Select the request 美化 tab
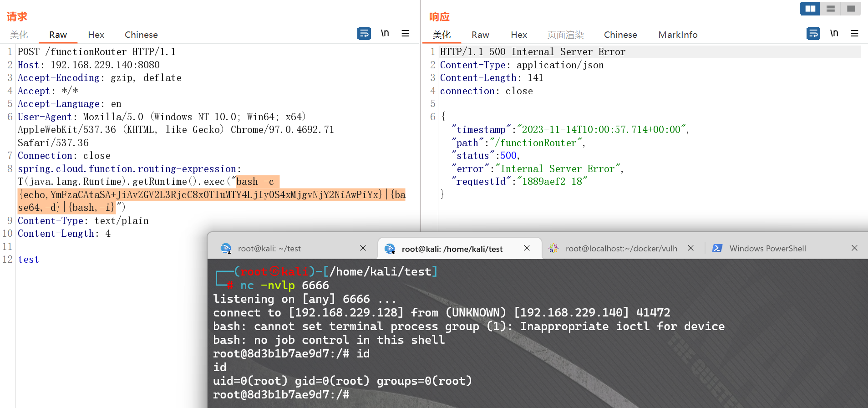The image size is (868, 408). coord(19,35)
